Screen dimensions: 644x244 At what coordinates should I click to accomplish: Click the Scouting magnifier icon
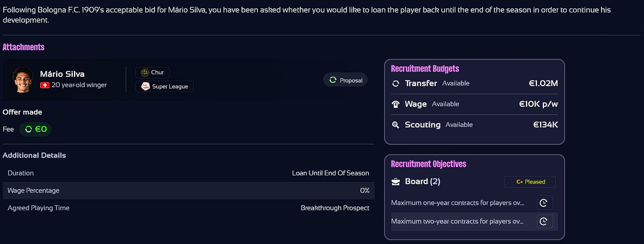click(396, 125)
